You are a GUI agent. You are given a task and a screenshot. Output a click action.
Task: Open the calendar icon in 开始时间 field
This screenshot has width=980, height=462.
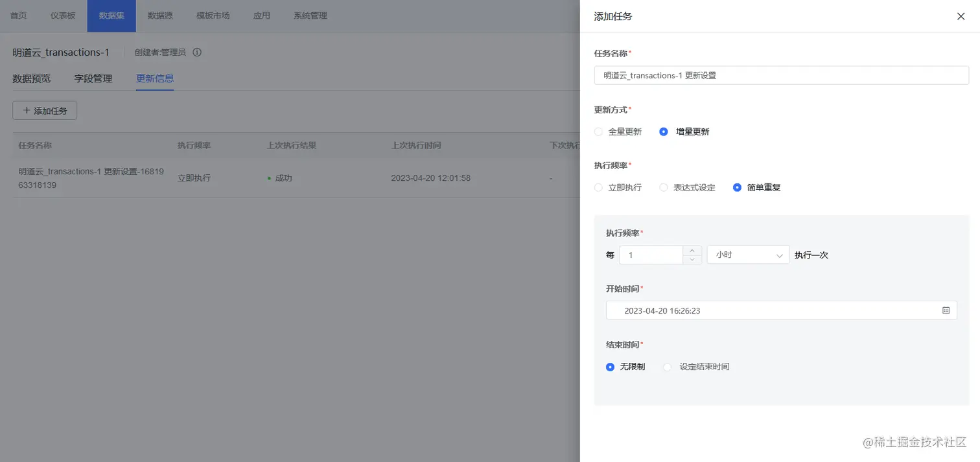coord(946,310)
